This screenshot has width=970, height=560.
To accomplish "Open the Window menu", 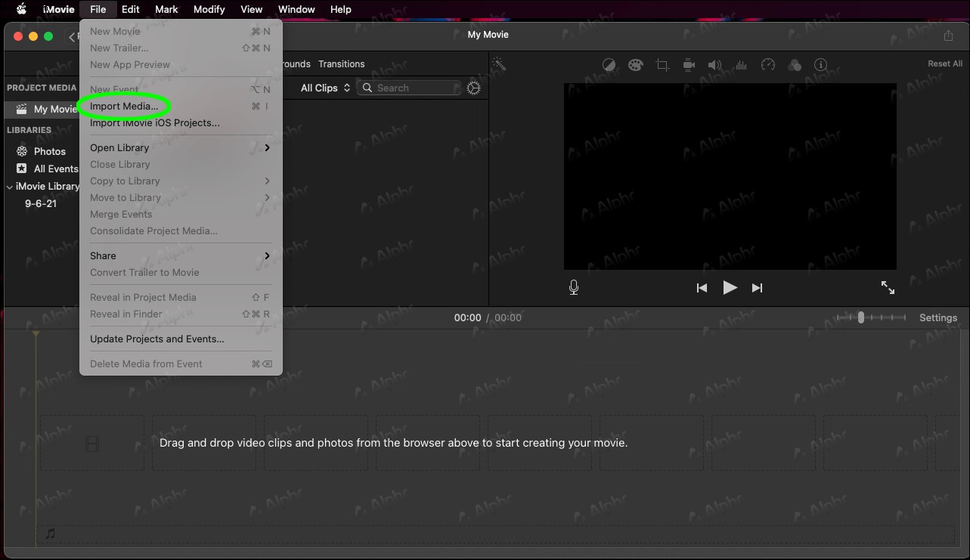I will coord(296,9).
